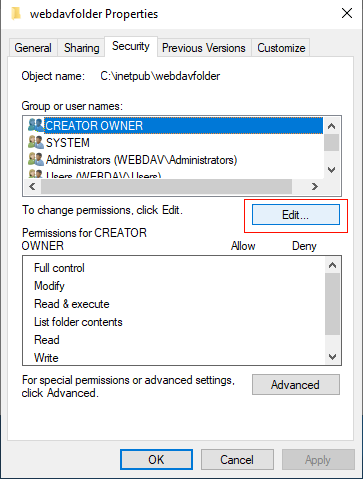Viewport: 363px width, 479px height.
Task: Click down arrow of user names list
Action: (331, 170)
